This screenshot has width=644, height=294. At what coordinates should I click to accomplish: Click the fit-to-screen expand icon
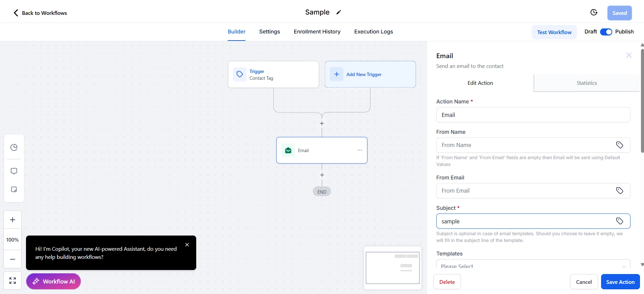pos(12,280)
